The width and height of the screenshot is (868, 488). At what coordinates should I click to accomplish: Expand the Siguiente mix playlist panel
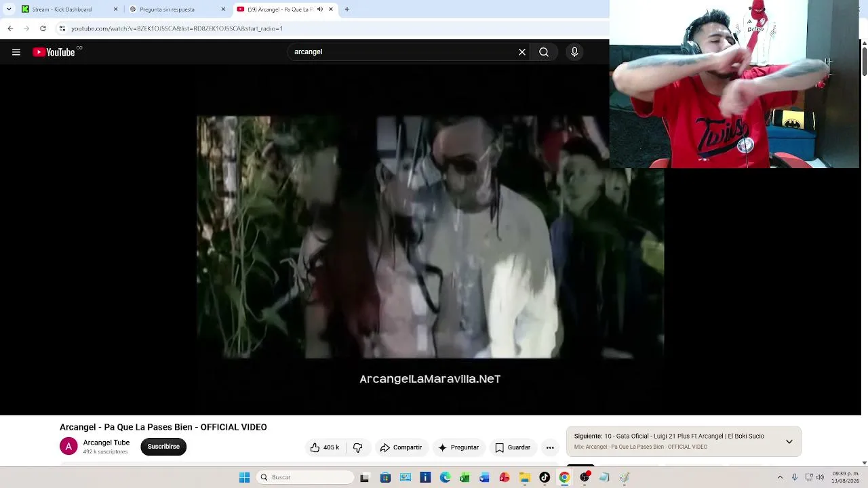(x=789, y=441)
